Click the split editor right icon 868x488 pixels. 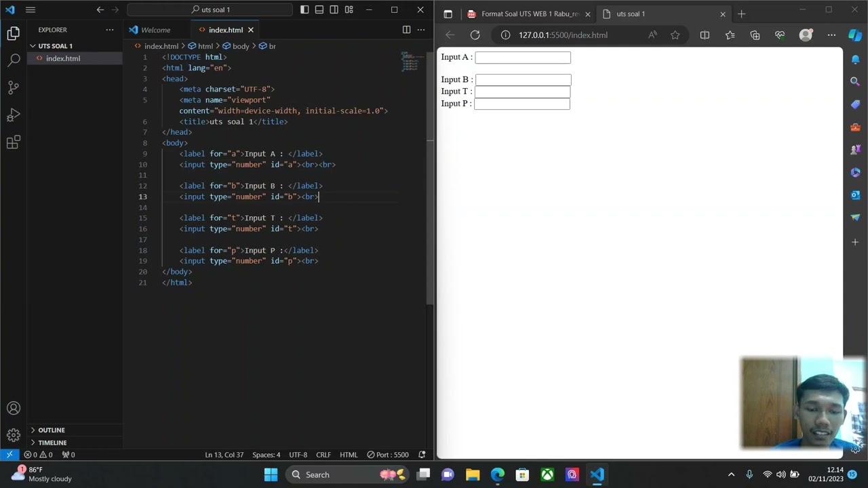tap(406, 30)
